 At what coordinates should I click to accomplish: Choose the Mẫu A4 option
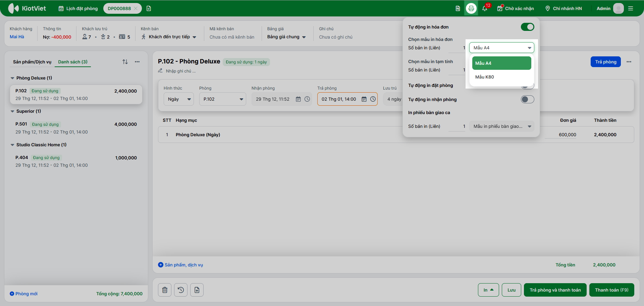(x=502, y=63)
